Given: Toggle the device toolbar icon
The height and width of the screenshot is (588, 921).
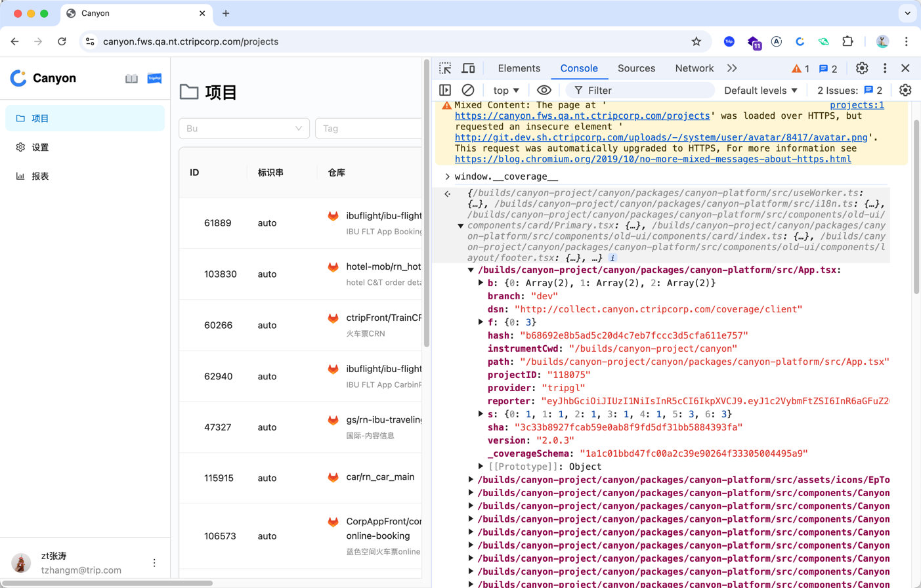Looking at the screenshot, I should point(468,68).
